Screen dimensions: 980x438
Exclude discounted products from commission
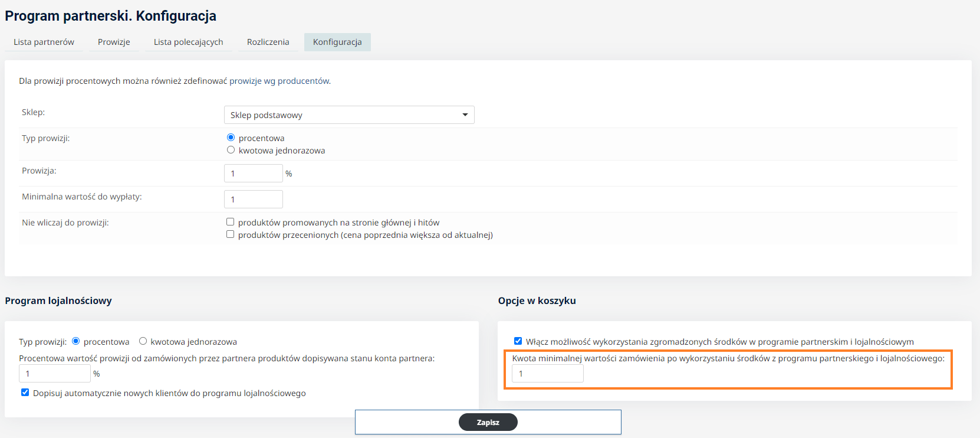coord(231,234)
